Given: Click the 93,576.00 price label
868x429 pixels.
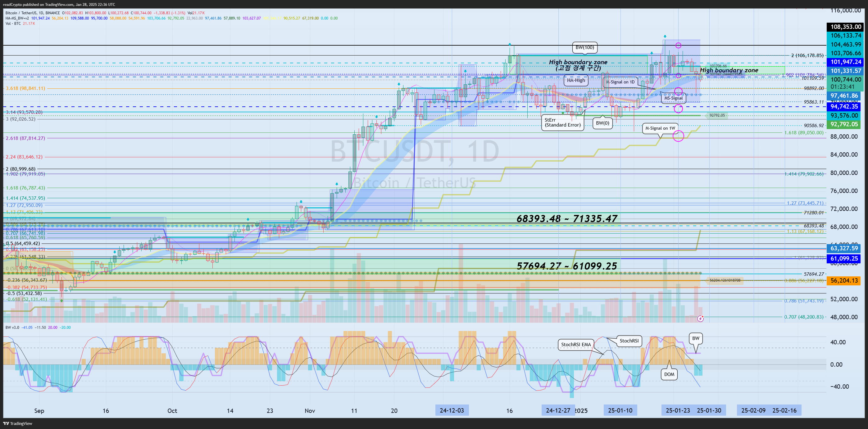Looking at the screenshot, I should pyautogui.click(x=844, y=115).
